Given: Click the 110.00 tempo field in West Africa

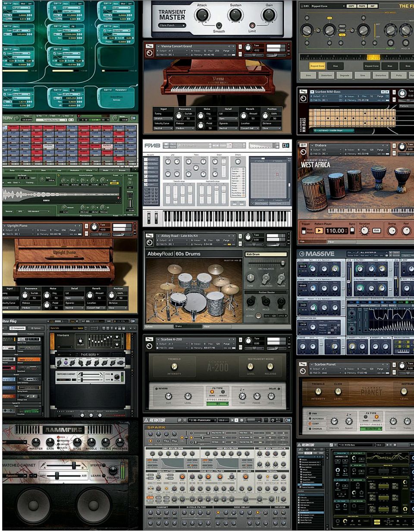Looking at the screenshot, I should coord(336,230).
